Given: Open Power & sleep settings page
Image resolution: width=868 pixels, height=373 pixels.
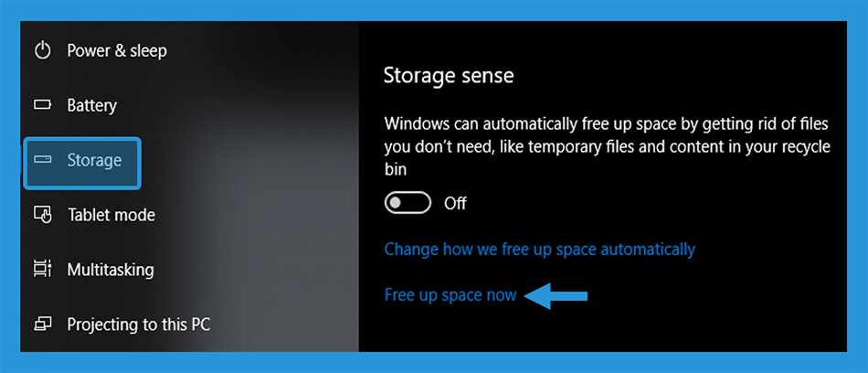Looking at the screenshot, I should tap(117, 51).
